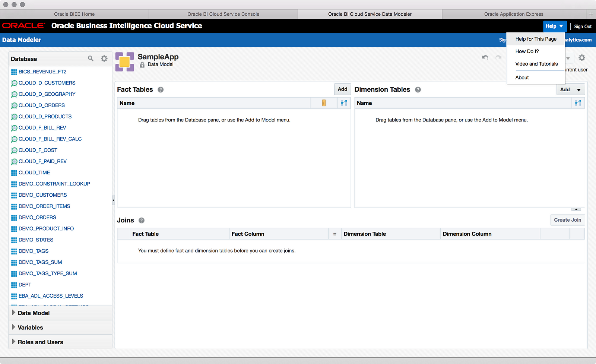Image resolution: width=596 pixels, height=364 pixels.
Task: Click the table icon for DEMO_CUSTOMERS
Action: (x=14, y=195)
